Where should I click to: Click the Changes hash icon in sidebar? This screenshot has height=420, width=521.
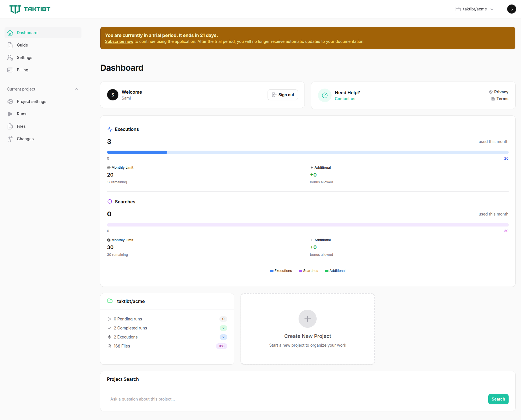click(10, 139)
